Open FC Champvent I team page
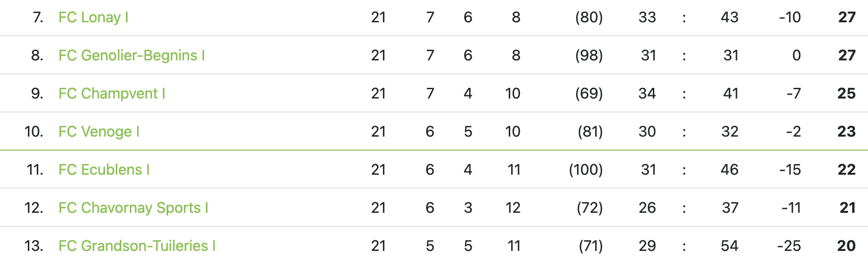This screenshot has height=263, width=868. click(112, 93)
